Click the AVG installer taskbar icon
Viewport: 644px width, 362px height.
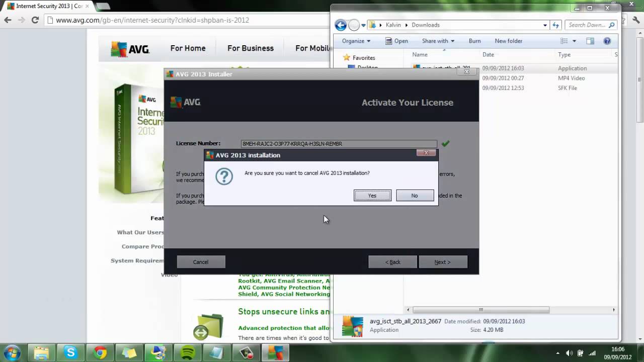[x=275, y=353]
